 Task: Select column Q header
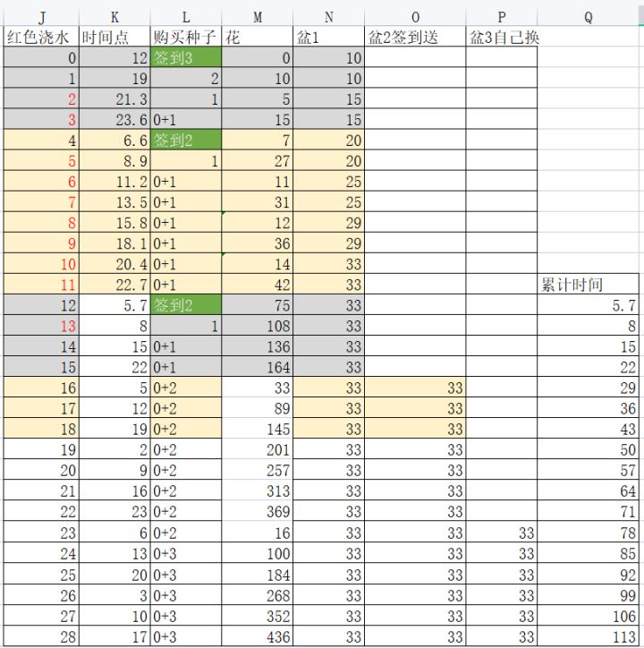coord(589,17)
